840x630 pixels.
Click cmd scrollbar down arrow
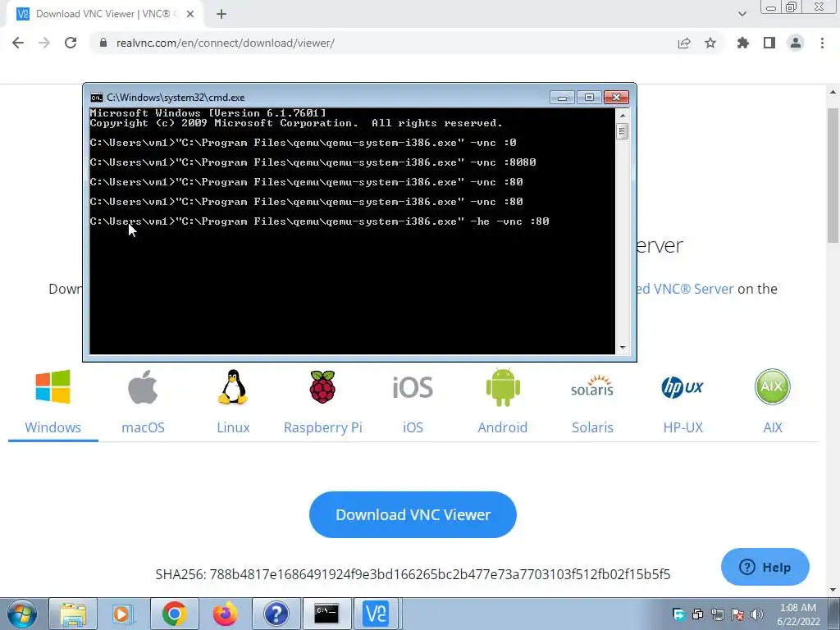pos(622,348)
